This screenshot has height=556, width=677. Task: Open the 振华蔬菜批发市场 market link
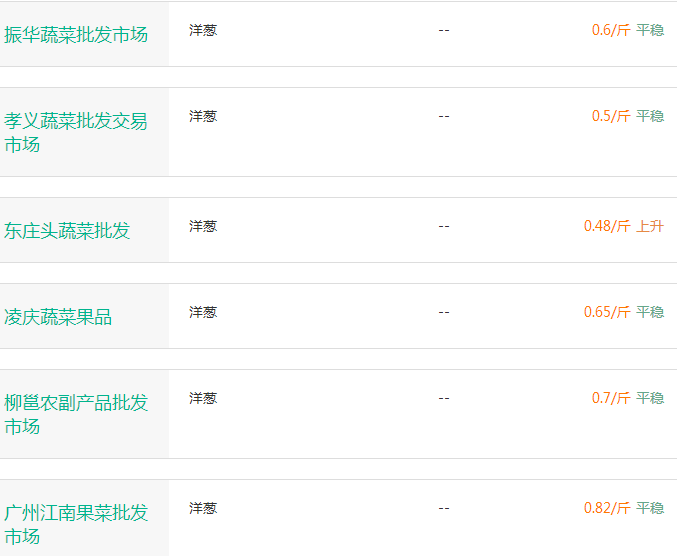tap(76, 35)
